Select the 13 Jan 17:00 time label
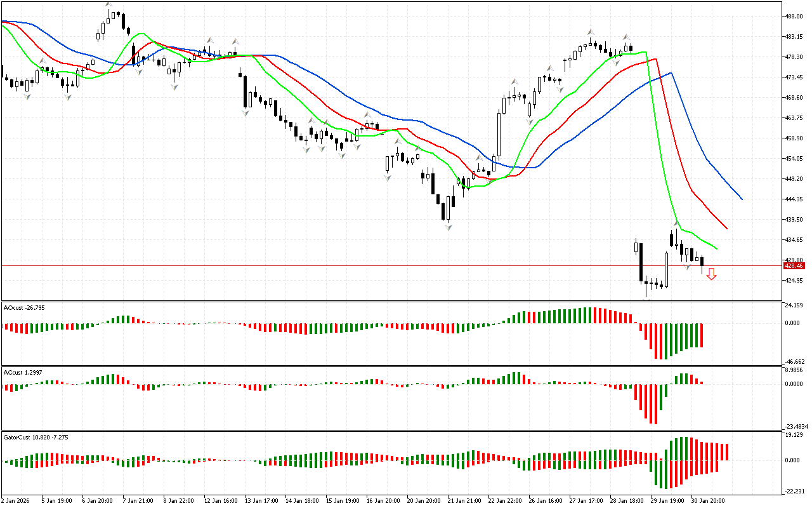This screenshot has width=812, height=508. [261, 501]
